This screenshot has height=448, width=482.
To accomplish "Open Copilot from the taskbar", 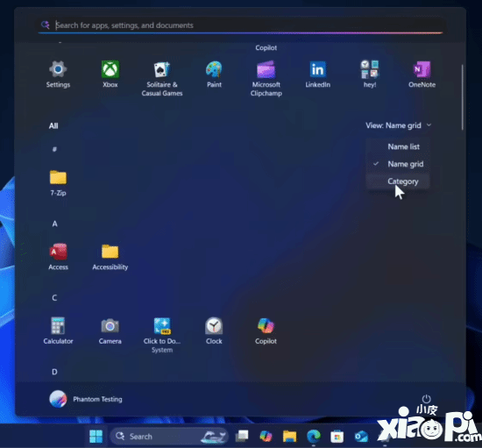I will click(266, 436).
